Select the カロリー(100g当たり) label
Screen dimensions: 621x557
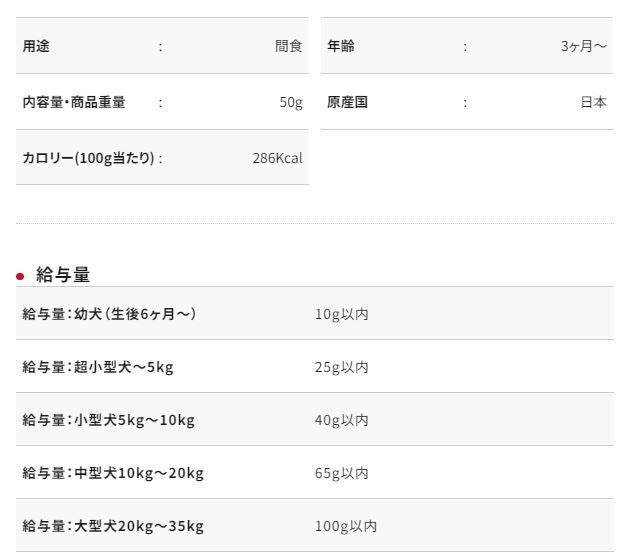[88, 158]
